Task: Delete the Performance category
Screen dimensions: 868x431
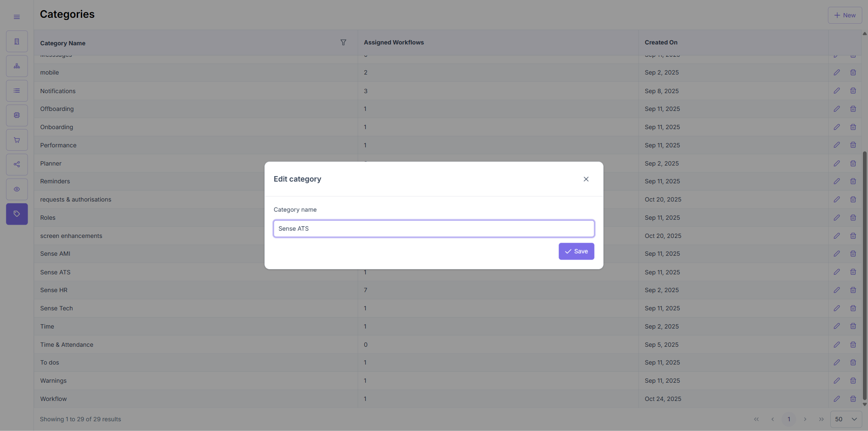Action: (x=853, y=145)
